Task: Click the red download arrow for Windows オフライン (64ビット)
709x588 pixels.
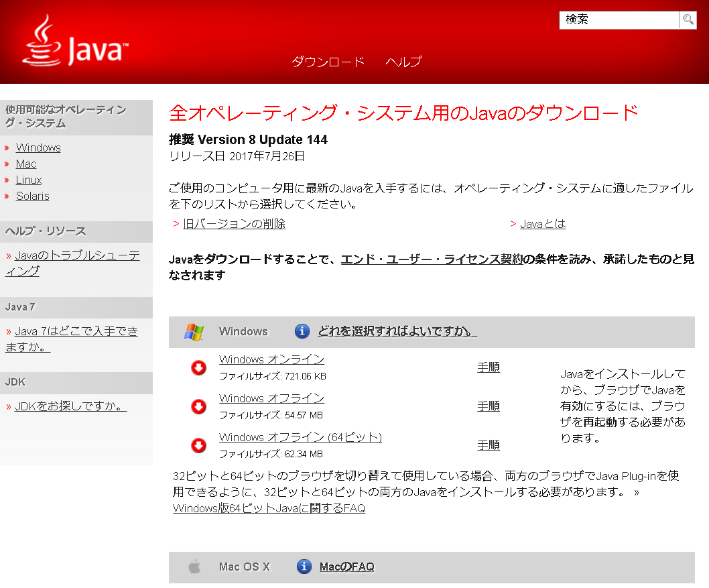Action: point(198,445)
